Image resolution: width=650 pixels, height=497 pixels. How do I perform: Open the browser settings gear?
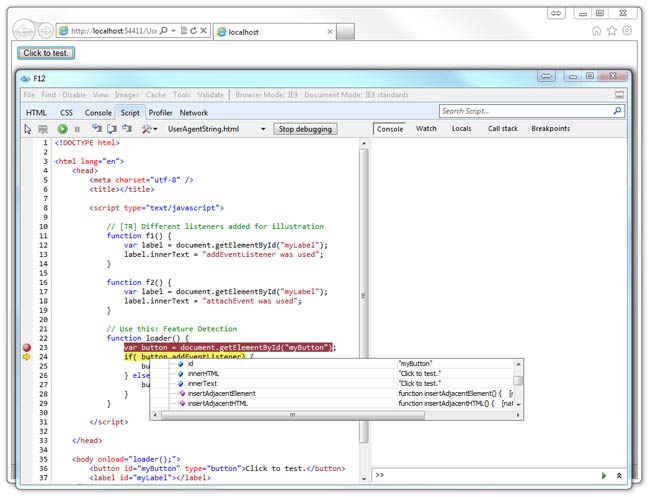coord(627,30)
